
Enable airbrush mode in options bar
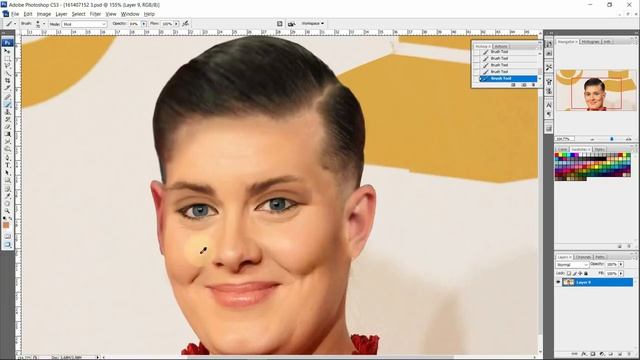185,24
